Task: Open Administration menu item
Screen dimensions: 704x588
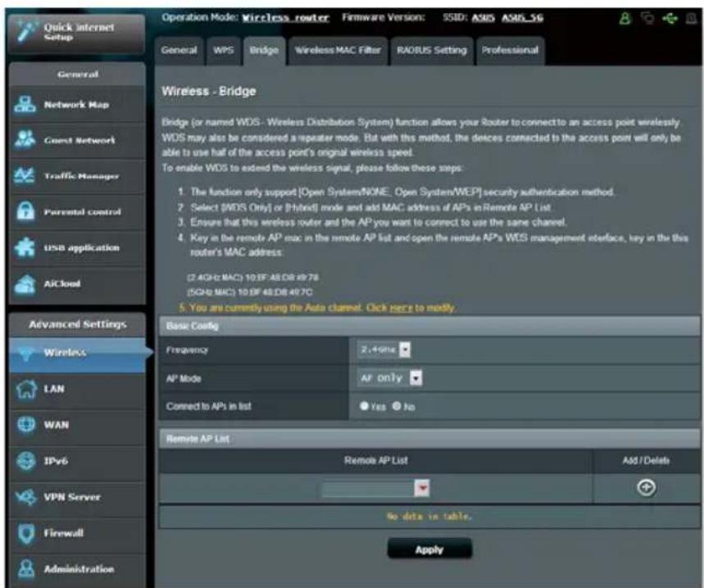Action: [x=77, y=569]
